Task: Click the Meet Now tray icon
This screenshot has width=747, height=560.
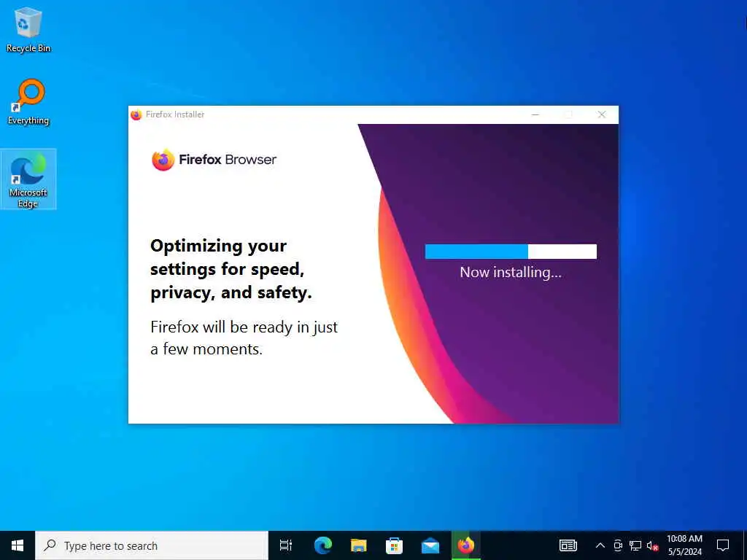Action: coord(618,545)
